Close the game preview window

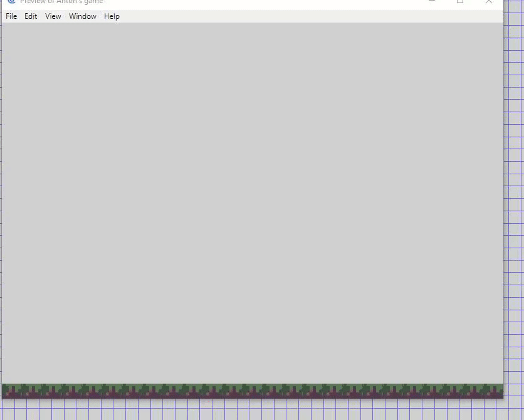(488, 2)
